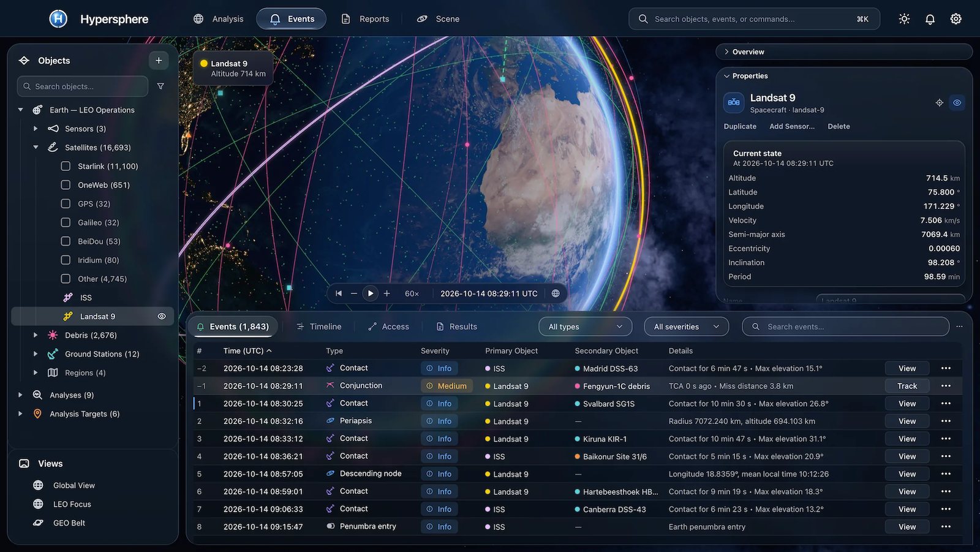Image resolution: width=980 pixels, height=552 pixels.
Task: Select the ISS satellite icon in tree
Action: pos(68,298)
